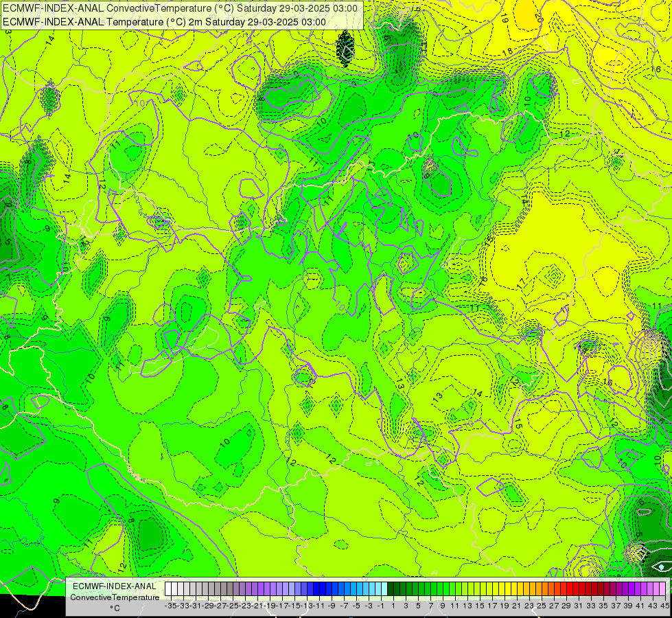Image resolution: width=672 pixels, height=618 pixels.
Task: Select the light cyan swatch above -1
Action: coord(378,588)
